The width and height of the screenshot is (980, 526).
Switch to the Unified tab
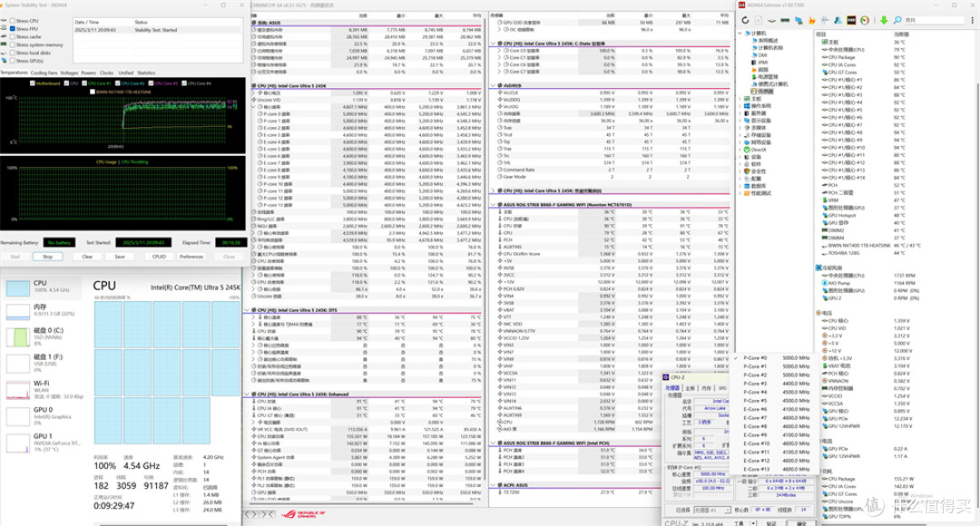pyautogui.click(x=125, y=73)
